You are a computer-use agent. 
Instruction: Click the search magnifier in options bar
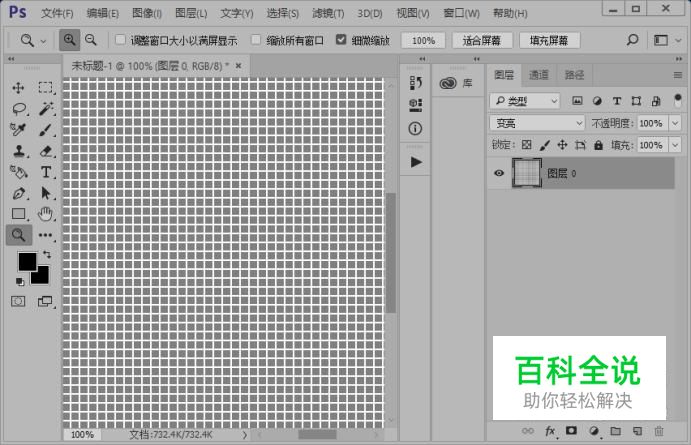click(632, 40)
